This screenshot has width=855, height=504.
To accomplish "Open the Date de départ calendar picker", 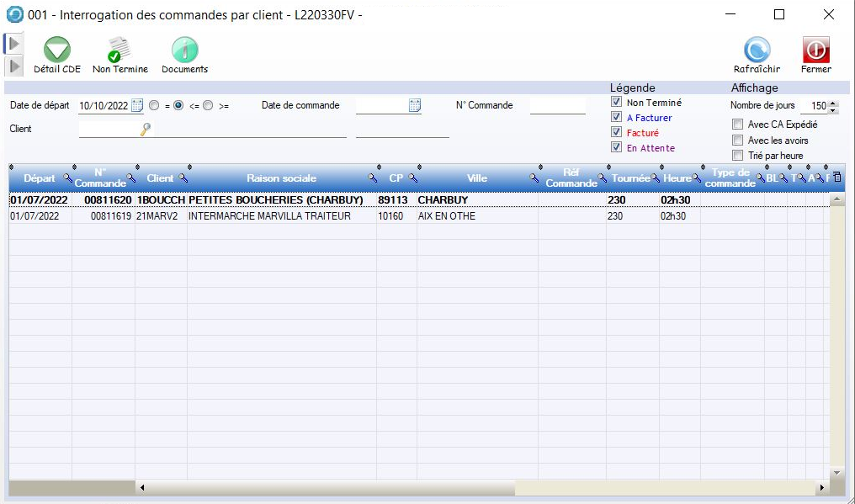I will point(137,106).
